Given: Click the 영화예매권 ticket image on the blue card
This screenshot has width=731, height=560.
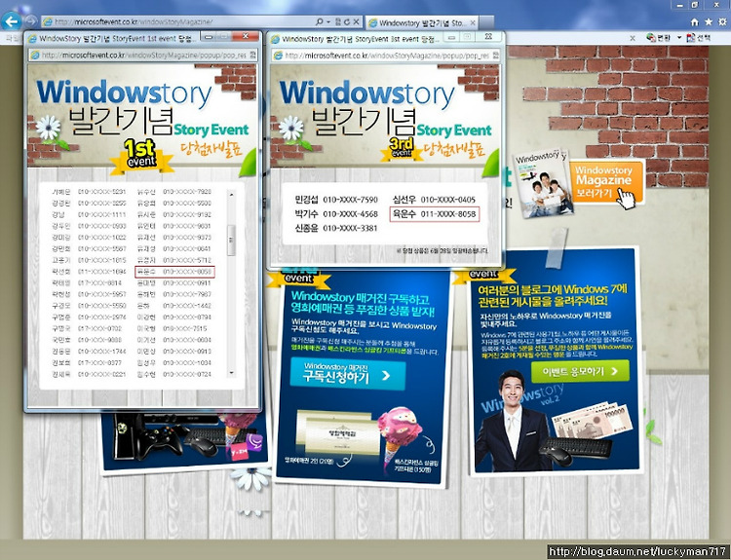Looking at the screenshot, I should coord(339,433).
